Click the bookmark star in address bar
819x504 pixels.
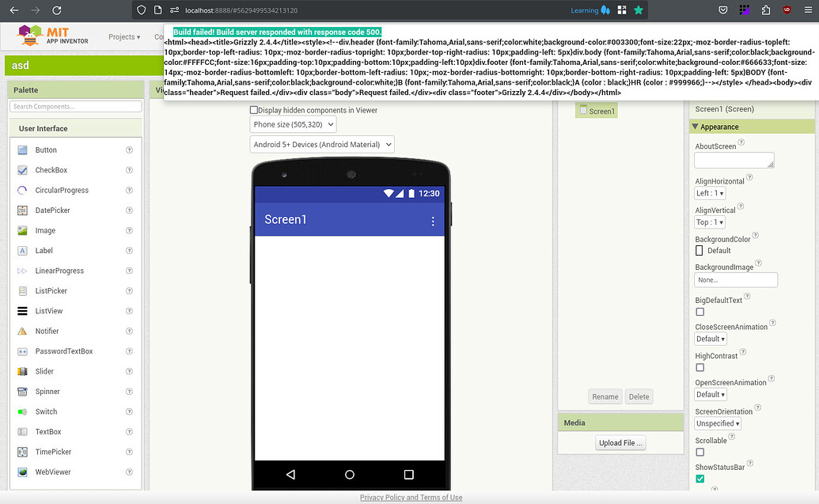click(x=638, y=10)
